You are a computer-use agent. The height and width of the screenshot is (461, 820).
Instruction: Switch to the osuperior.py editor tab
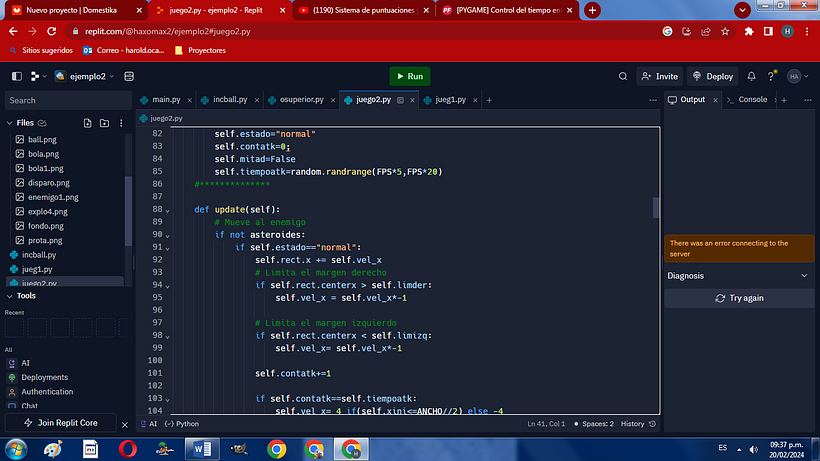tap(301, 99)
